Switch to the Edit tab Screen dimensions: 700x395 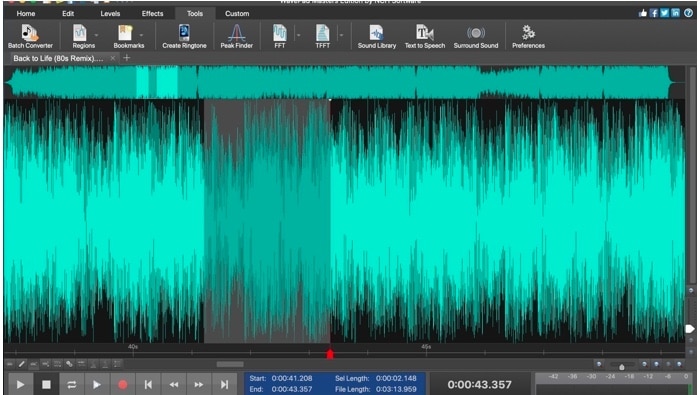68,13
